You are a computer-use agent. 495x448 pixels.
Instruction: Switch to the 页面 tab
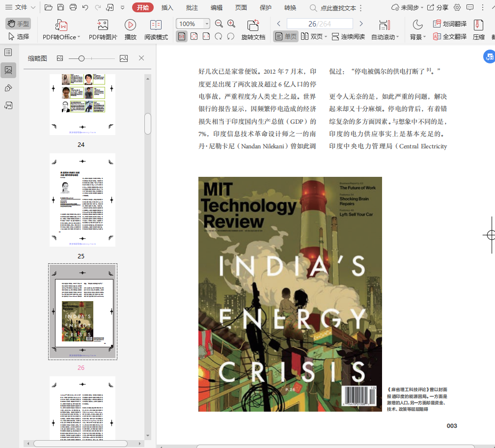tap(241, 7)
